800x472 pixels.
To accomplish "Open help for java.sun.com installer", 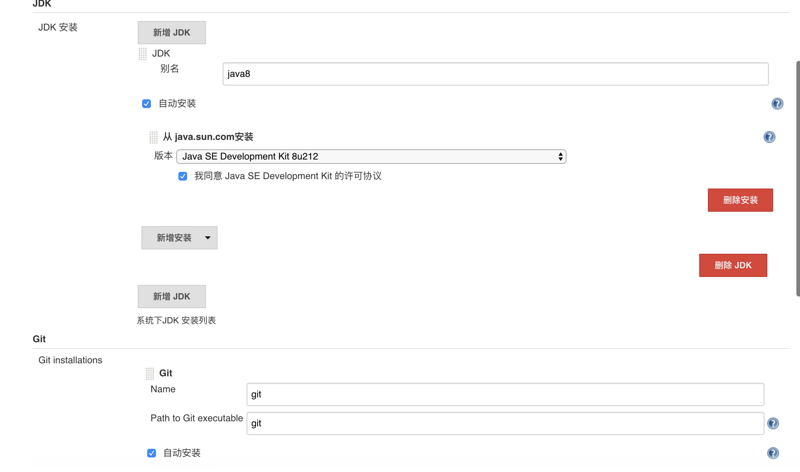I will (x=769, y=137).
